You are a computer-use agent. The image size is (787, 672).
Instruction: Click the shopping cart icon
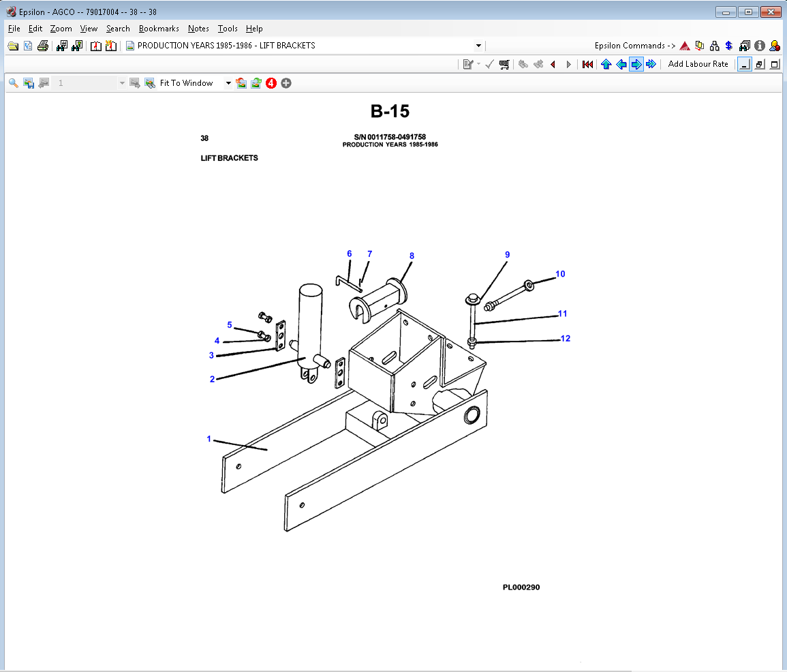504,64
